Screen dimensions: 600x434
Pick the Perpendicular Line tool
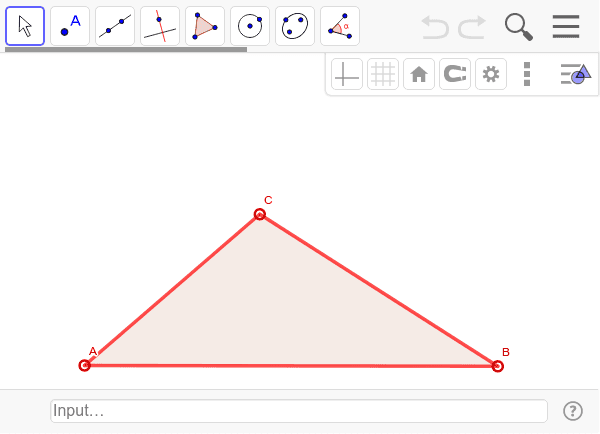coord(160,26)
